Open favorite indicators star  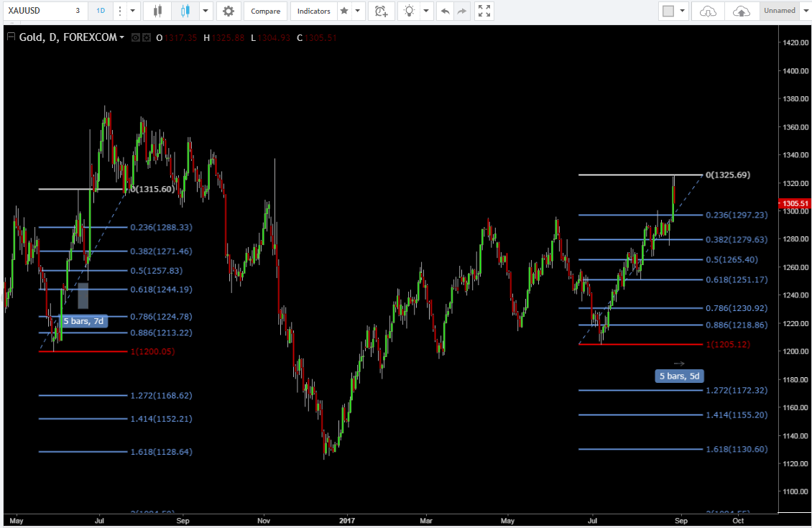[344, 11]
